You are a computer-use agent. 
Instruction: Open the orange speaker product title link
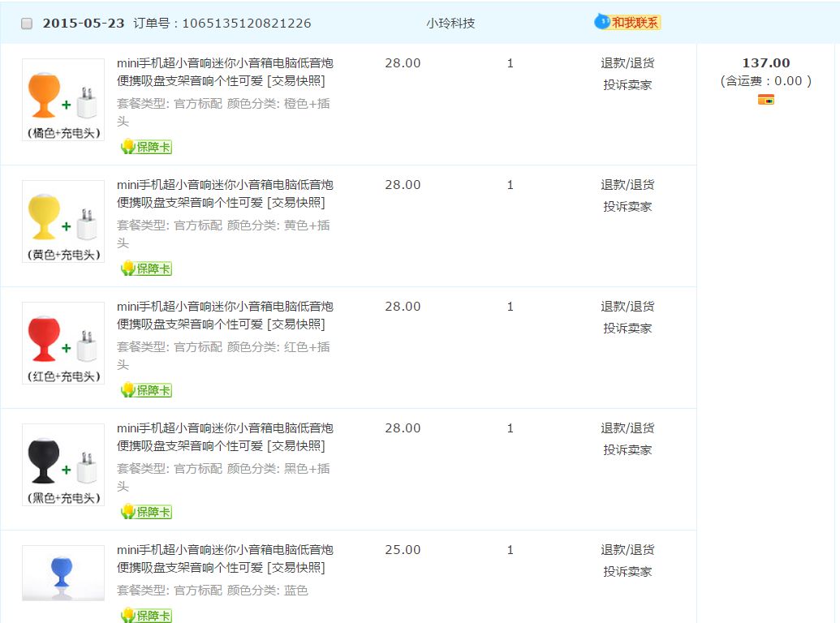point(224,71)
